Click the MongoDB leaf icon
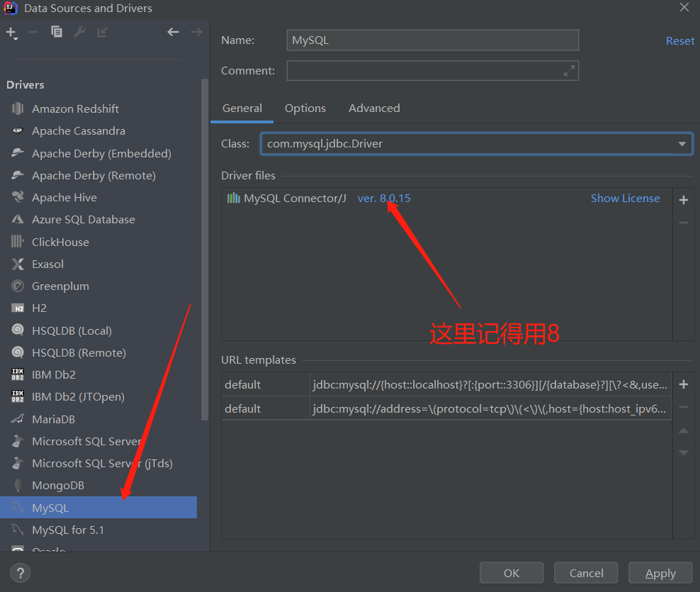 [x=18, y=485]
